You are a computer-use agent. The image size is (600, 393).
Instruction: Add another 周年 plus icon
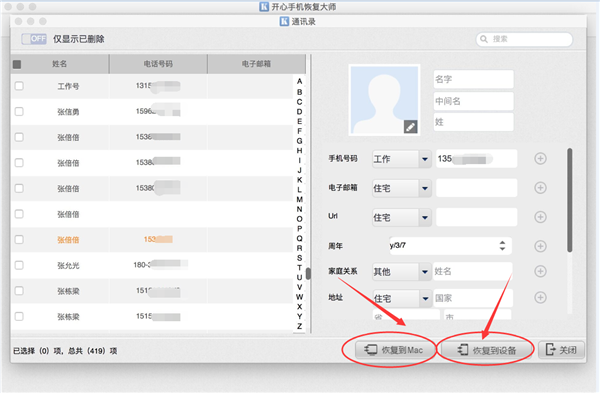point(540,246)
